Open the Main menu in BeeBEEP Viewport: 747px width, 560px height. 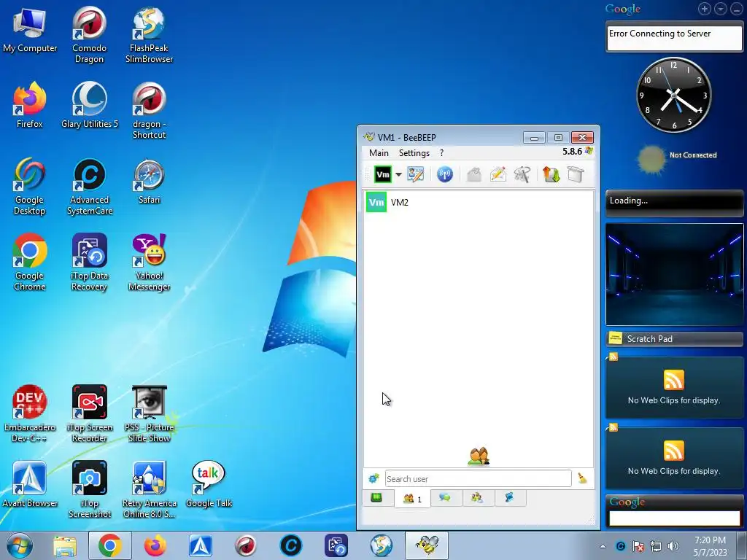click(379, 153)
